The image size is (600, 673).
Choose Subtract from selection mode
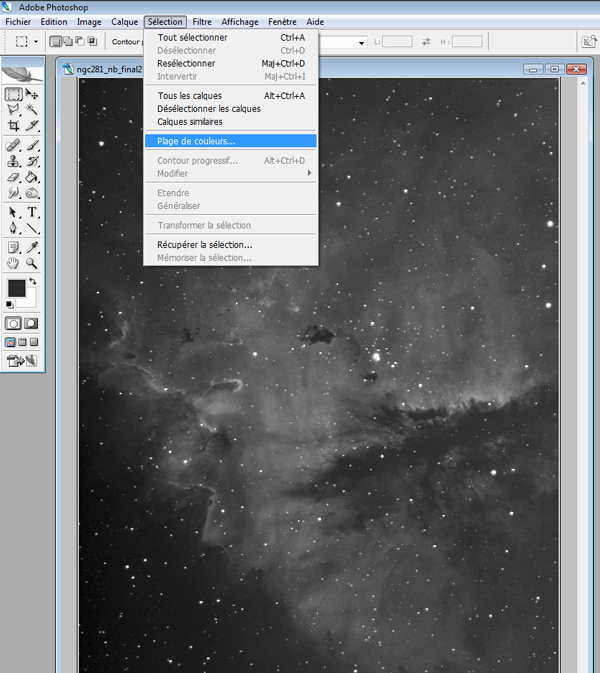(x=80, y=41)
